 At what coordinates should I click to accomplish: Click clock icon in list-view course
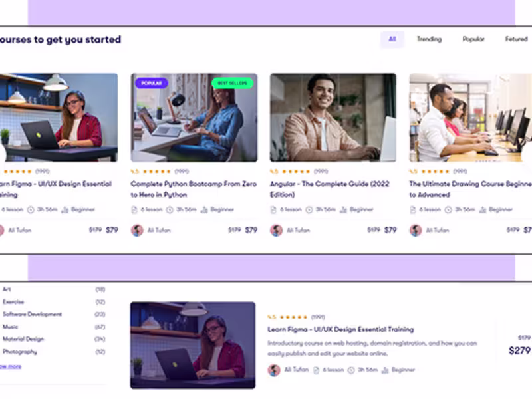tap(351, 370)
